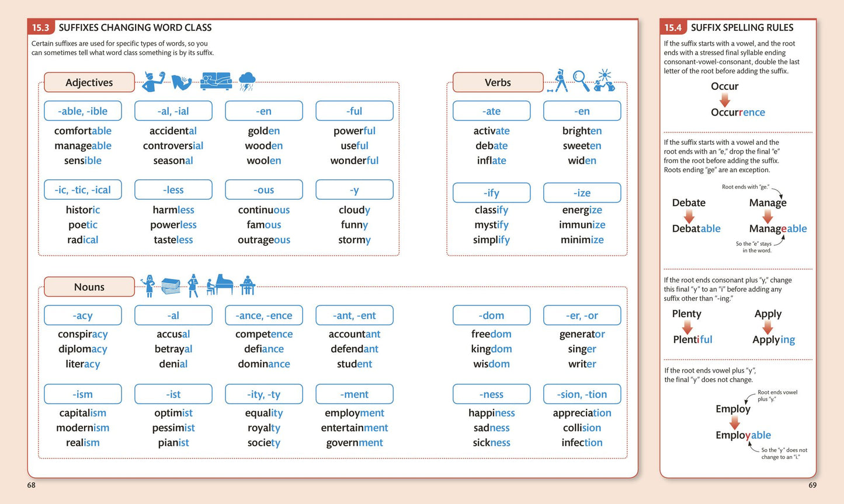Select the -ist suffix box
The image size is (844, 504).
click(173, 394)
